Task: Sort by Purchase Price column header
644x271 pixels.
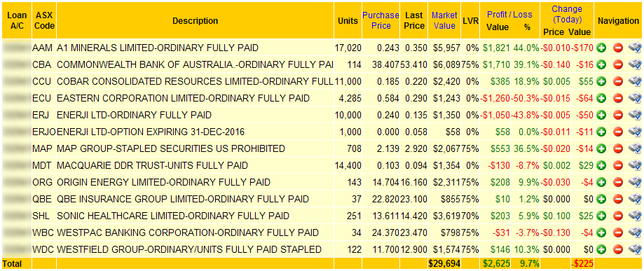Action: 381,20
